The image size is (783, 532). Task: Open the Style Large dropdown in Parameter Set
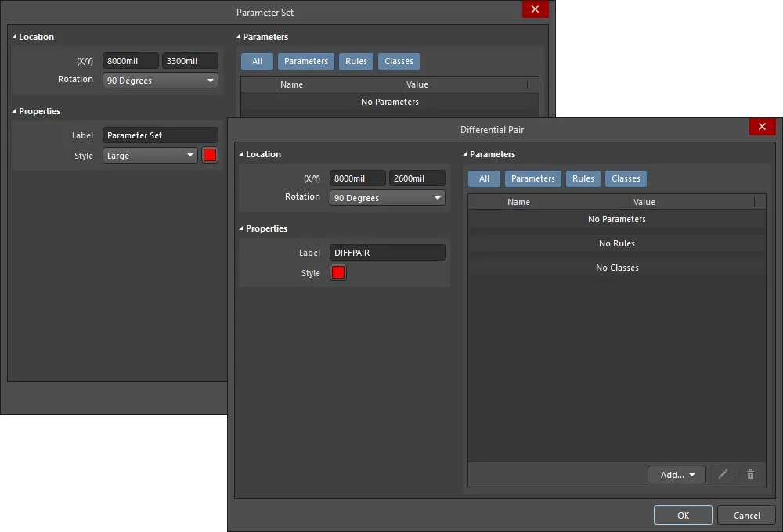click(x=150, y=156)
